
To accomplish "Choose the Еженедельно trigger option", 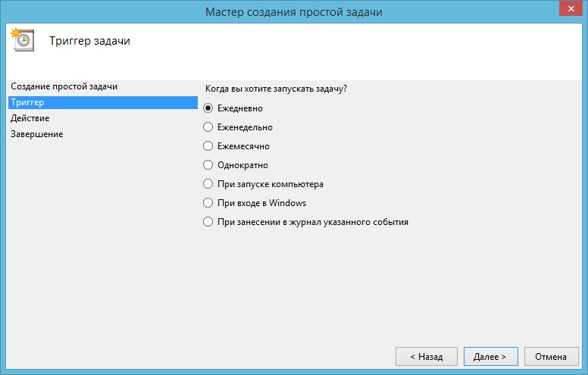I will point(208,127).
